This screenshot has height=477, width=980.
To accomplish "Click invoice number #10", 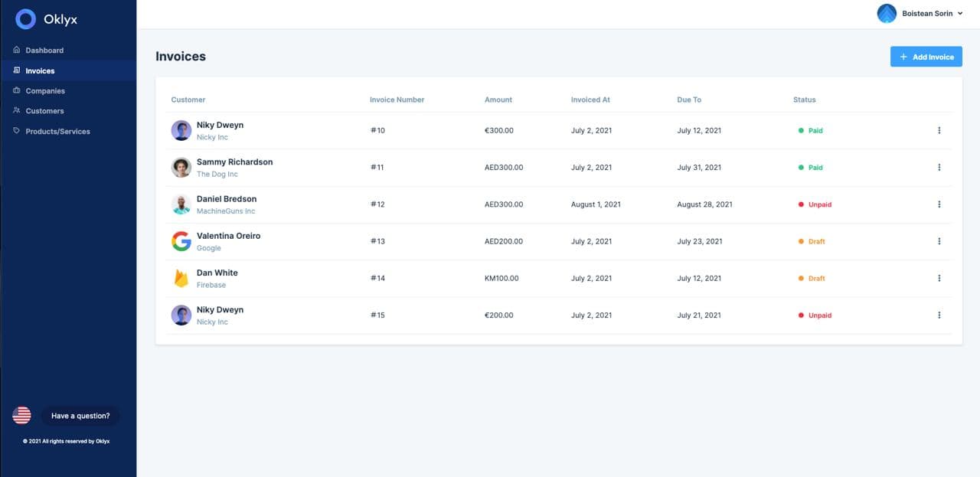I will 377,130.
